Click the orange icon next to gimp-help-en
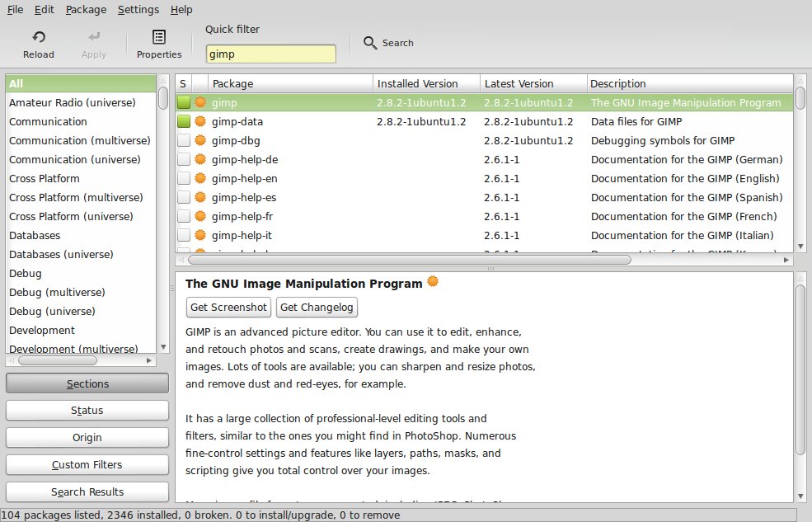The height and width of the screenshot is (522, 812). [x=199, y=178]
